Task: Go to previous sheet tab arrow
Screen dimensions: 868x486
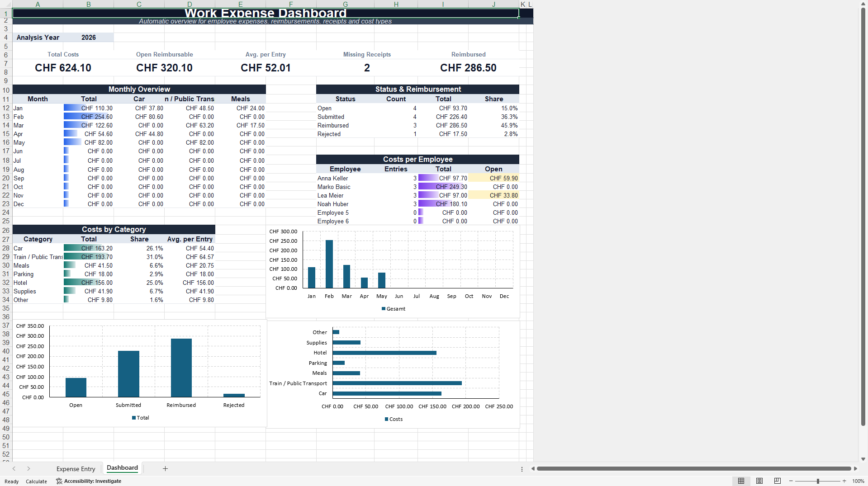Action: (14, 468)
